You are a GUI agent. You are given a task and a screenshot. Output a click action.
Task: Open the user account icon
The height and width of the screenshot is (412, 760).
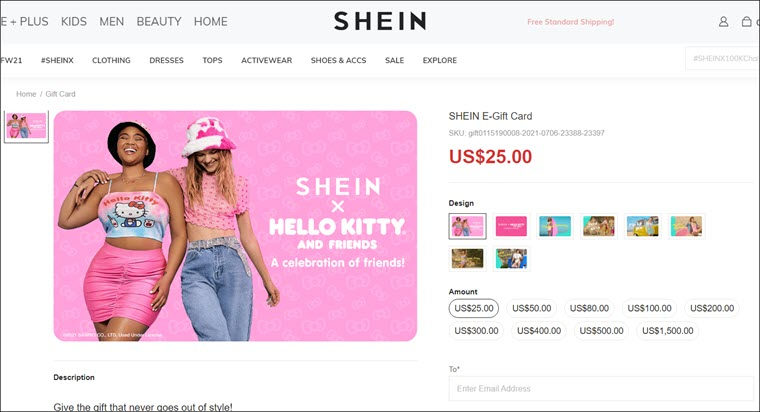[723, 22]
